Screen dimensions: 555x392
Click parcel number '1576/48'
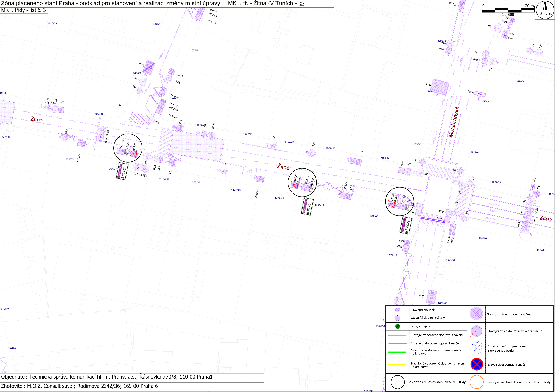(x=483, y=238)
